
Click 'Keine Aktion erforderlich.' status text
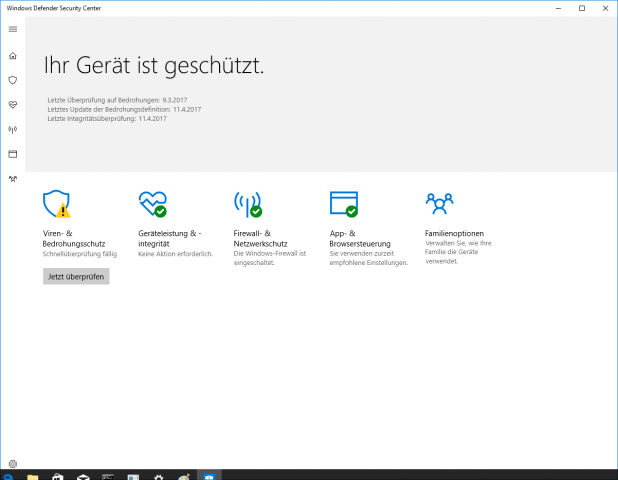point(175,254)
